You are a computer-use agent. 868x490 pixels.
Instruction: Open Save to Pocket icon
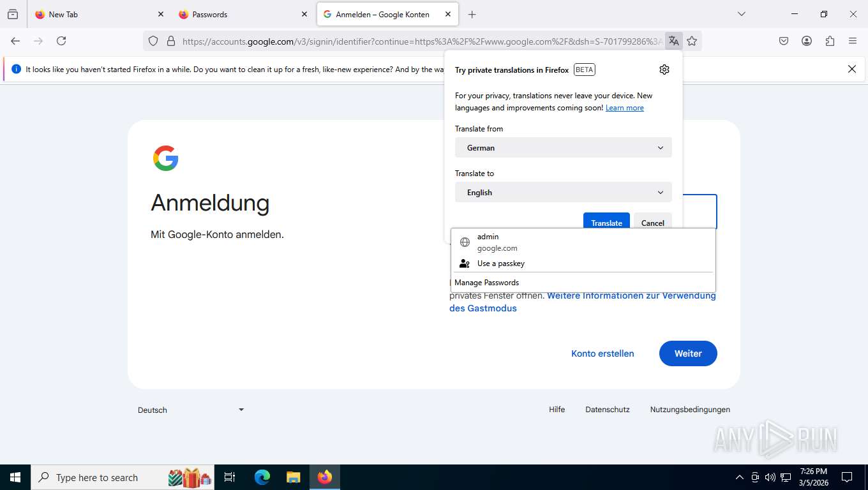click(x=784, y=41)
